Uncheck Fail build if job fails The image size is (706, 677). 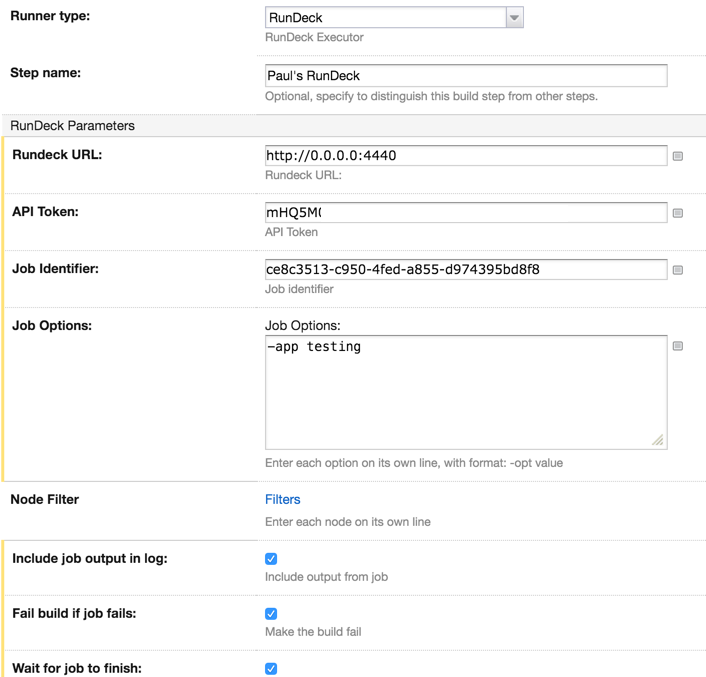(271, 614)
